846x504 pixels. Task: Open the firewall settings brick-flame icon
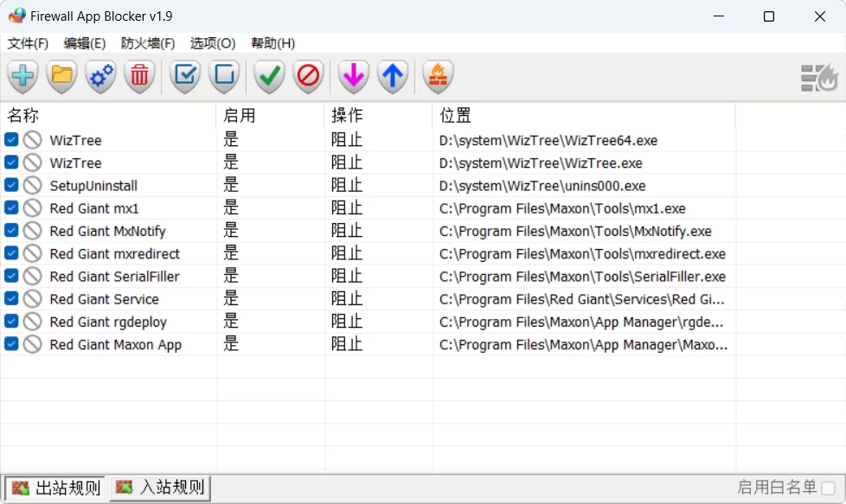(438, 76)
